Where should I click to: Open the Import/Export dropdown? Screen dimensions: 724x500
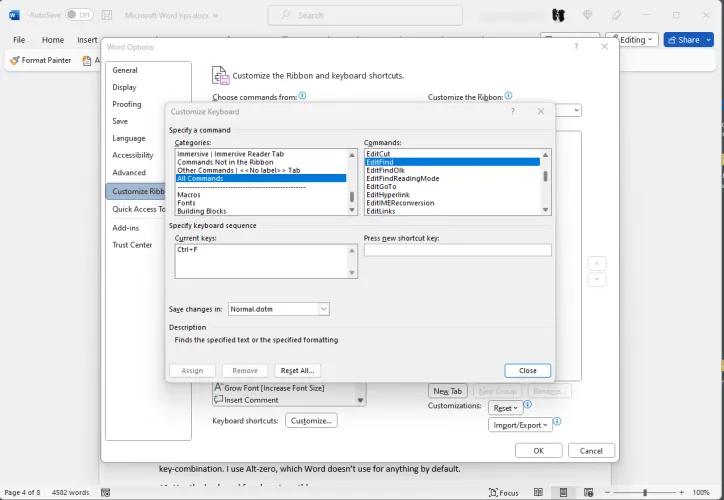coord(520,425)
